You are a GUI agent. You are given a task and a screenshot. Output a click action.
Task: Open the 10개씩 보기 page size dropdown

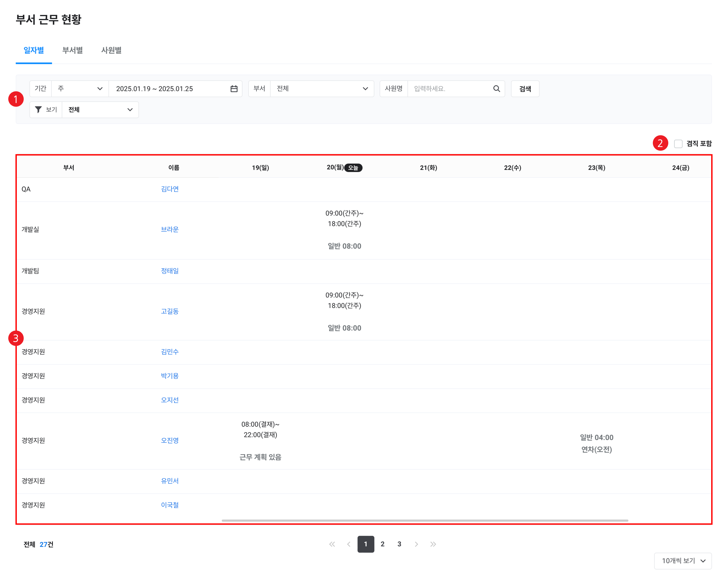[683, 561]
